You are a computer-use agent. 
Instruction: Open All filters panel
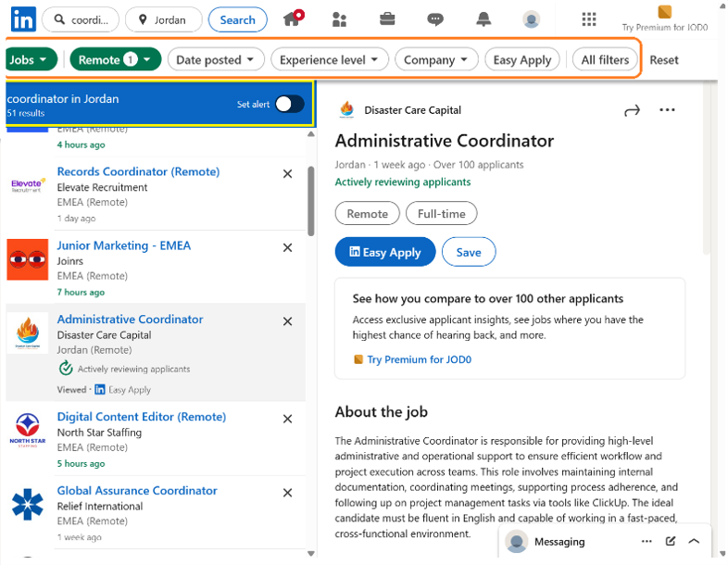coord(605,60)
